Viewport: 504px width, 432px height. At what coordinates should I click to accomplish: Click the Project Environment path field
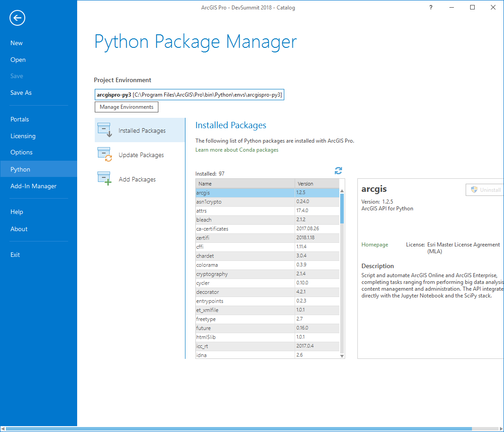190,94
